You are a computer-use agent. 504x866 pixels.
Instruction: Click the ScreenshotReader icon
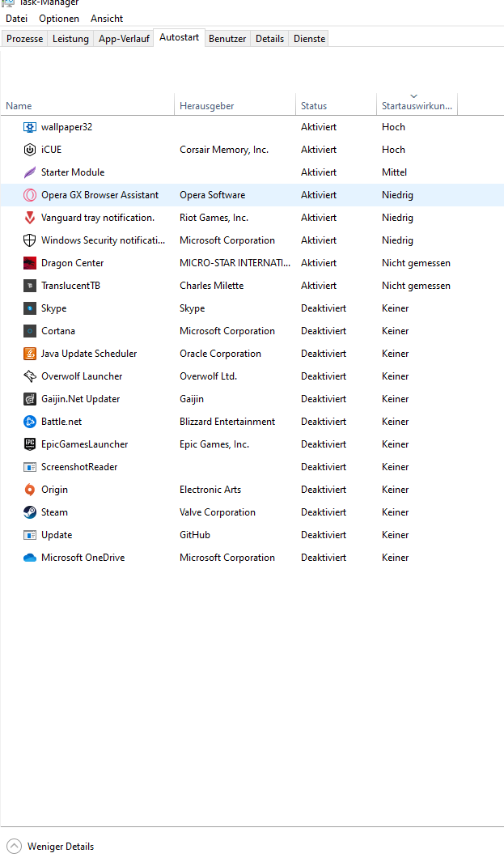click(x=30, y=467)
